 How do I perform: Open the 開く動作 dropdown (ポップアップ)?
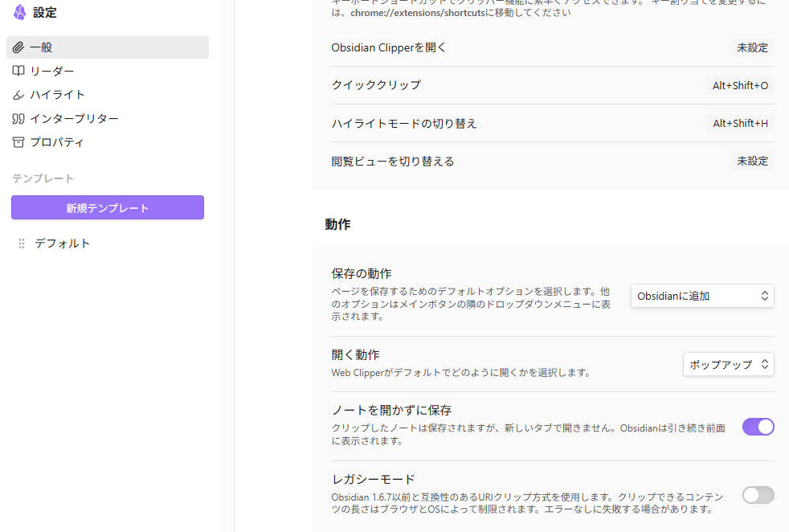pos(728,364)
